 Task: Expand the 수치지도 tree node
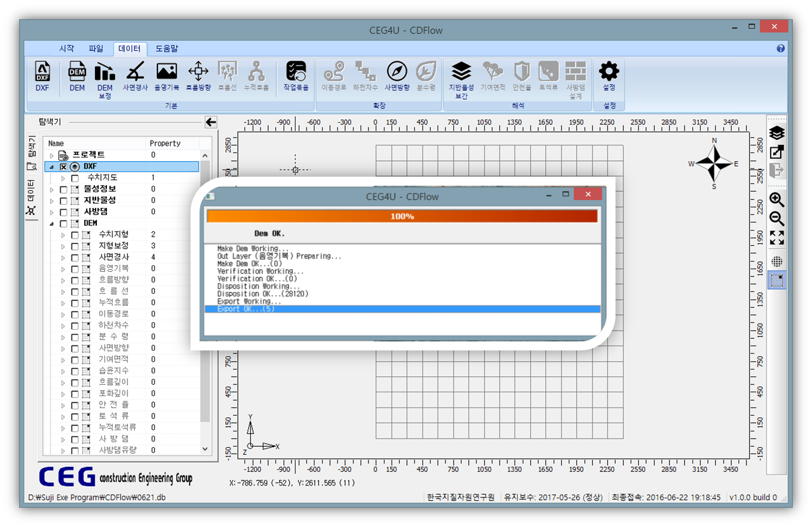pos(63,178)
